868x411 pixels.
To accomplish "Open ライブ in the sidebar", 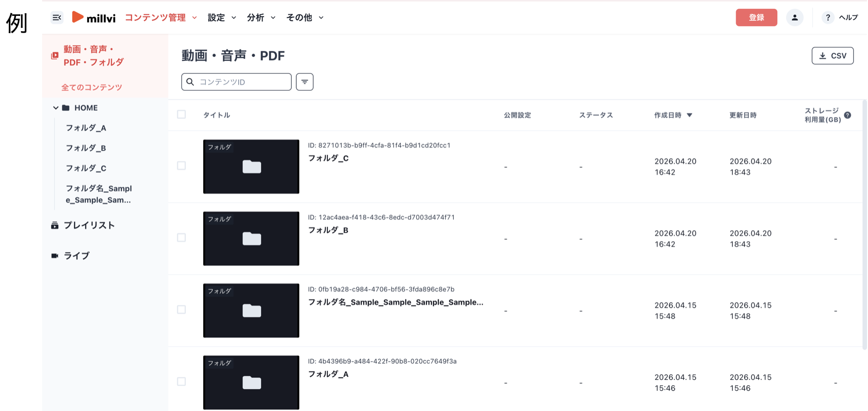I will click(x=77, y=256).
